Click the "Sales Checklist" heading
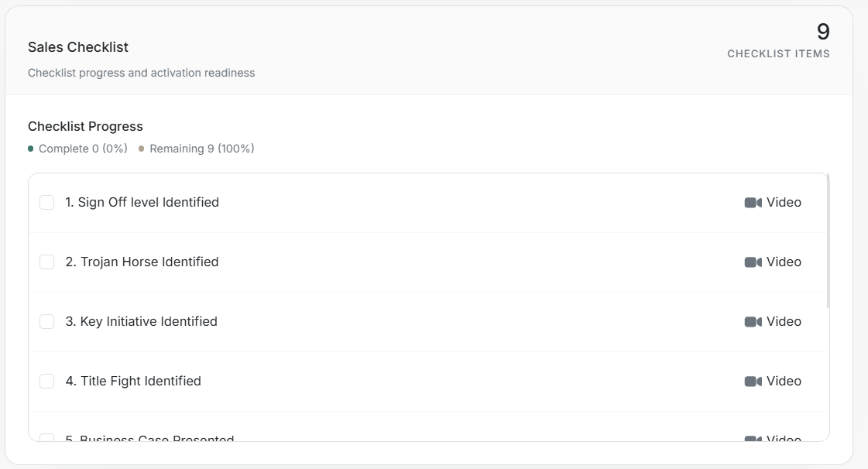868x469 pixels. pyautogui.click(x=78, y=47)
